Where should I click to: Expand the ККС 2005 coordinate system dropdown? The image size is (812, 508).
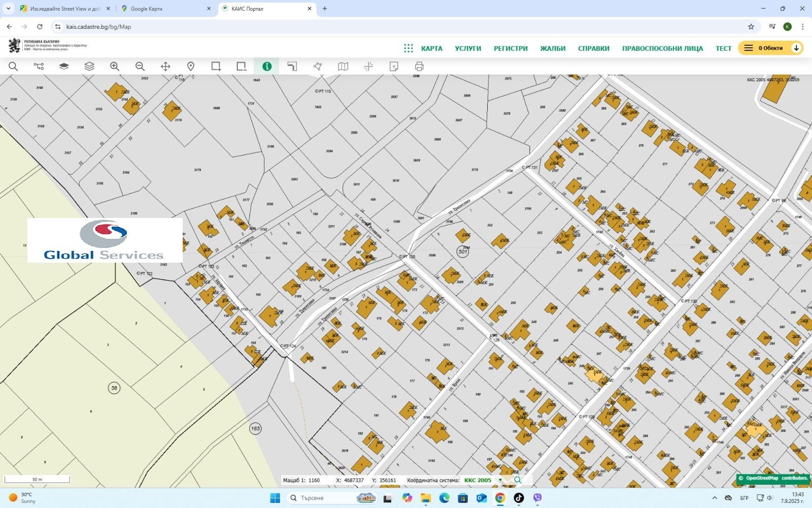click(x=500, y=480)
